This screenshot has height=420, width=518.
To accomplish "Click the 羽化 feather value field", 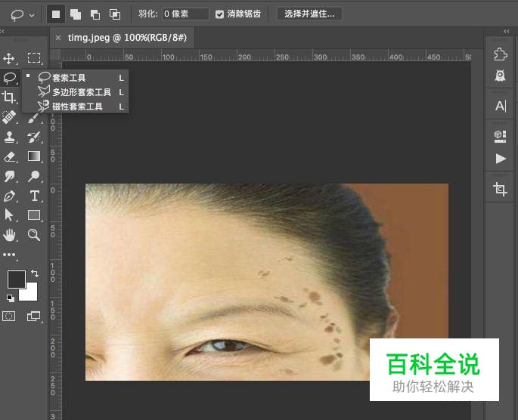I will pos(185,14).
